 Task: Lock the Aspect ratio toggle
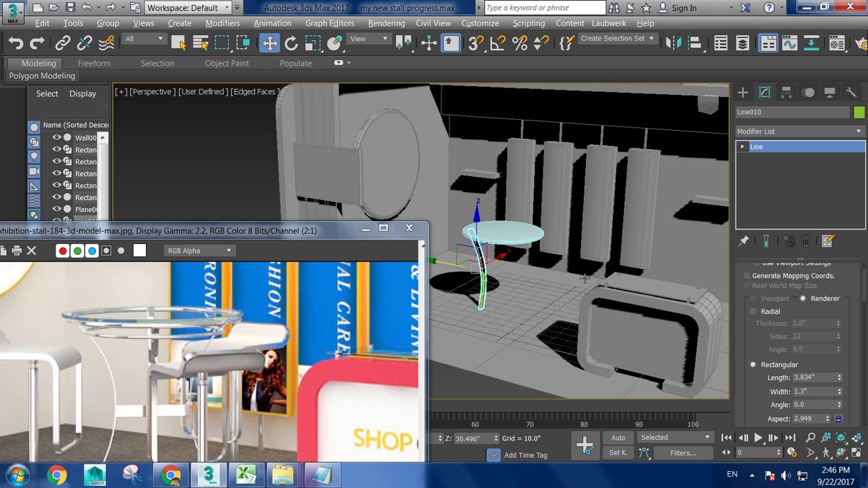point(838,419)
